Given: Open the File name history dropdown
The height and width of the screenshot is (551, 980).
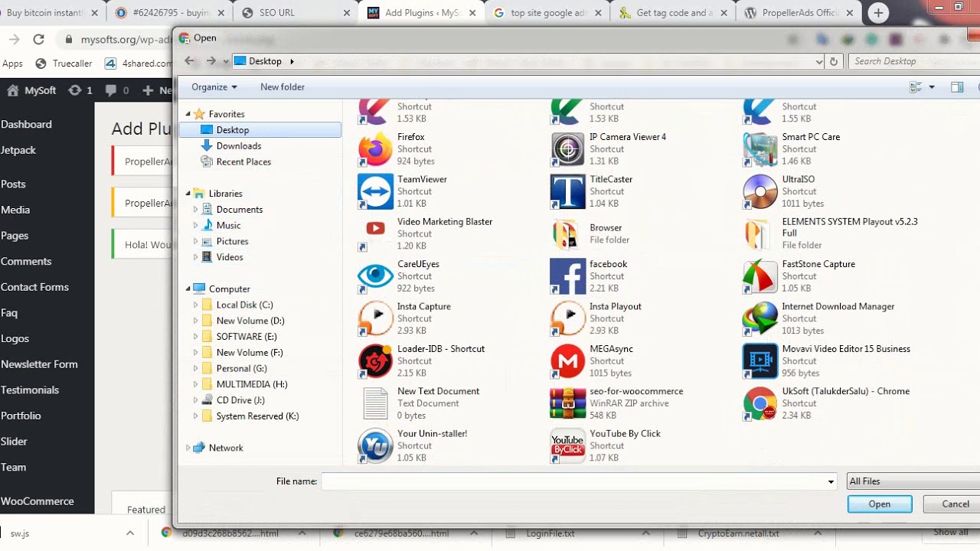Looking at the screenshot, I should 831,481.
